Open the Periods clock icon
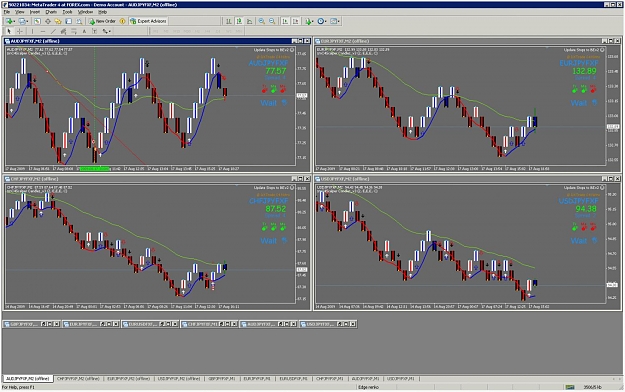This screenshot has height=392, width=625. pyautogui.click(x=320, y=21)
